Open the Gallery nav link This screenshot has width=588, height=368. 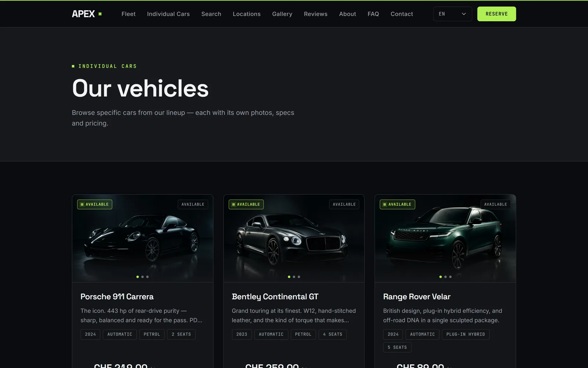[282, 14]
